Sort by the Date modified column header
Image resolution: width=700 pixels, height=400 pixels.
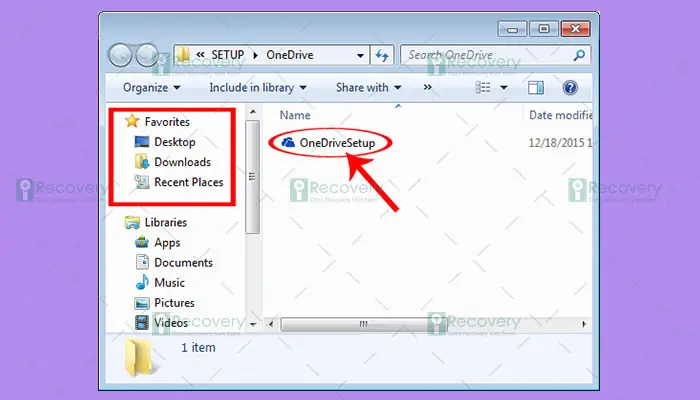coord(560,115)
